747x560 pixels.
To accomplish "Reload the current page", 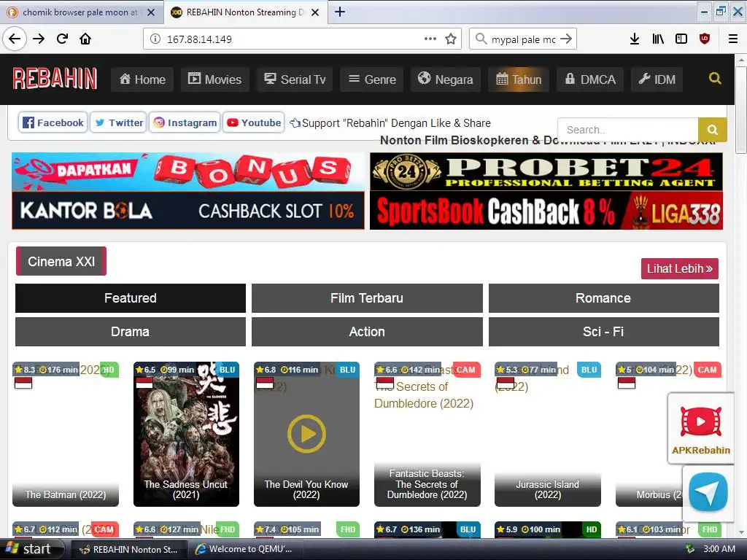I will (x=62, y=39).
